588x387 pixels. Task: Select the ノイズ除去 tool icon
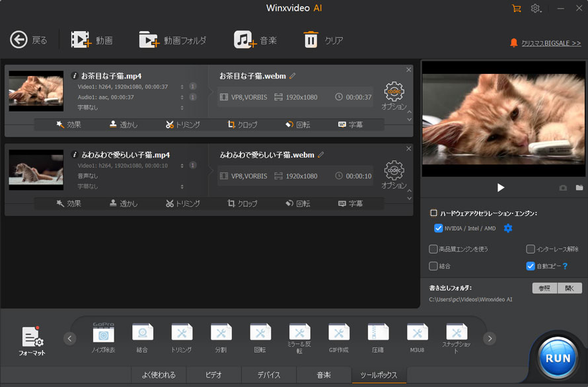click(x=104, y=333)
